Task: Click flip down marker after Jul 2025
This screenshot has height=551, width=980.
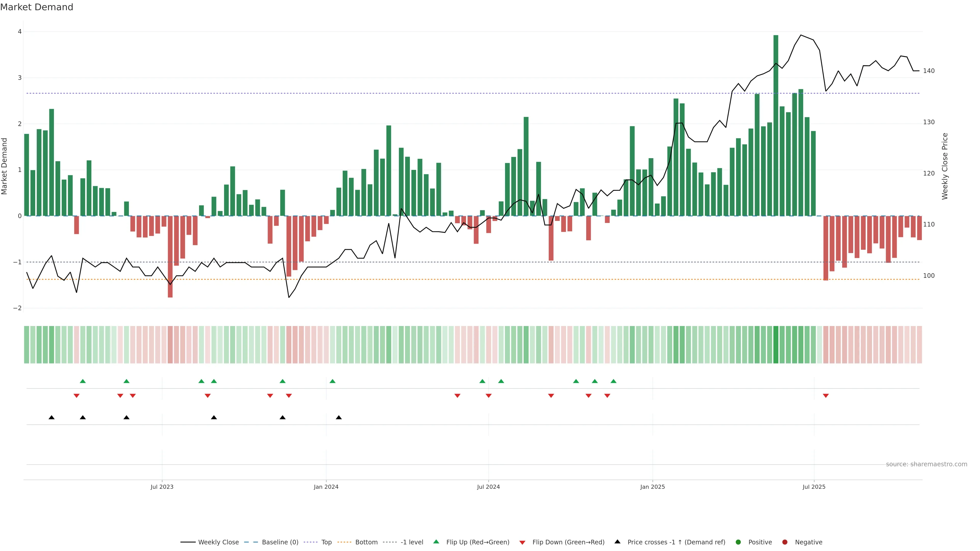Action: click(x=826, y=396)
